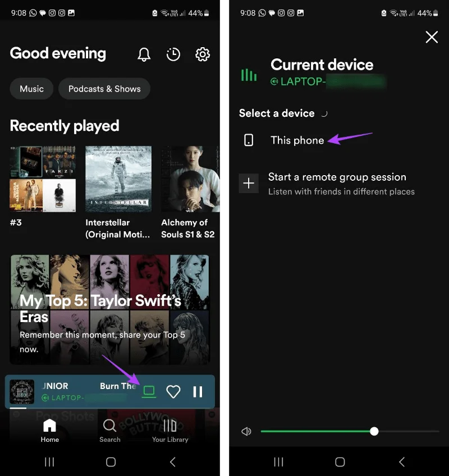Viewport: 449px width, 476px height.
Task: Open the #3 playlist cover
Action: [43, 179]
